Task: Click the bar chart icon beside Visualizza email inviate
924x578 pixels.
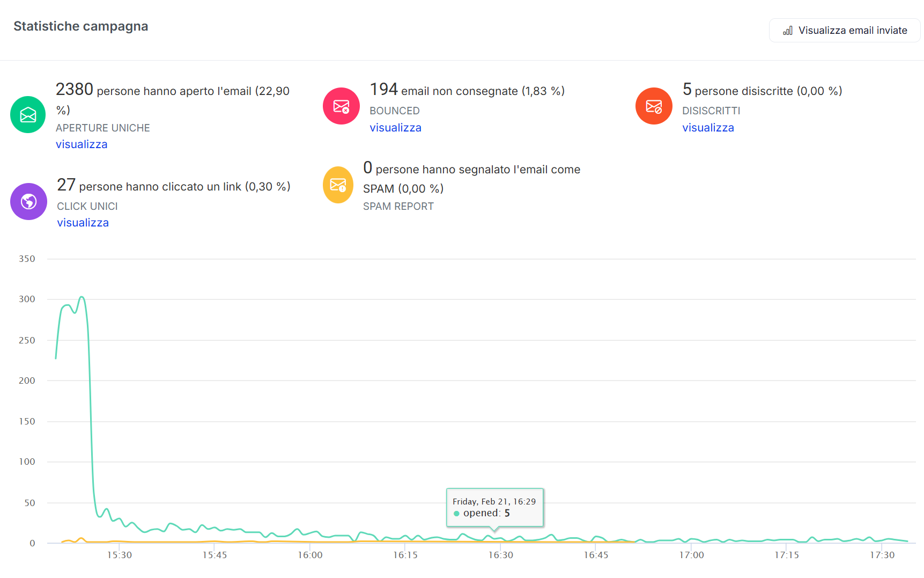Action: 787,31
